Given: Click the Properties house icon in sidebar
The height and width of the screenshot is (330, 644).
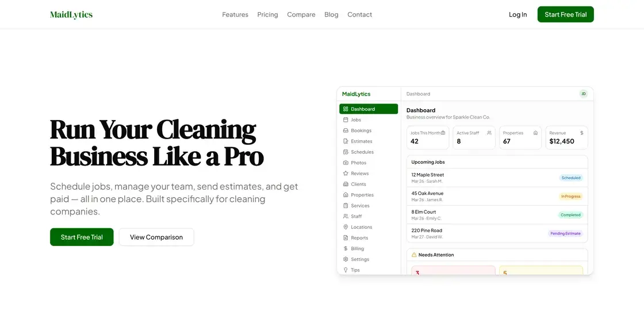Looking at the screenshot, I should (x=346, y=195).
